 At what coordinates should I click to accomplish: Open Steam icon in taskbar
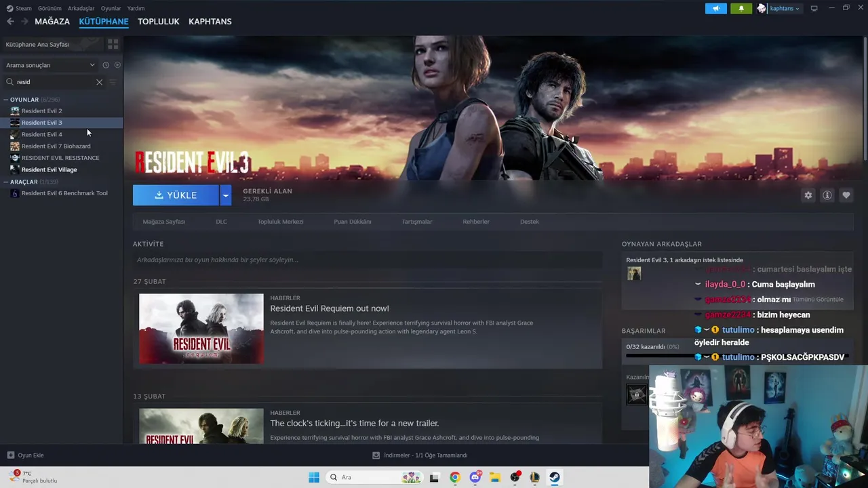(x=555, y=477)
